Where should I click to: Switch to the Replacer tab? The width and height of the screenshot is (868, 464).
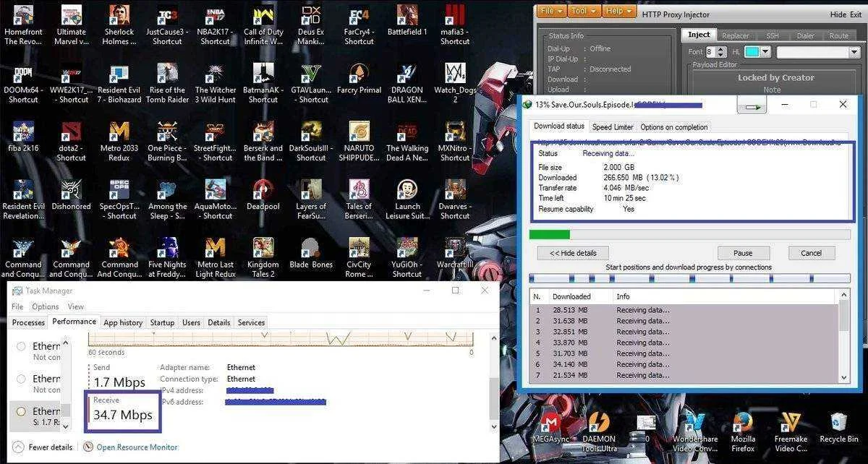(x=735, y=35)
